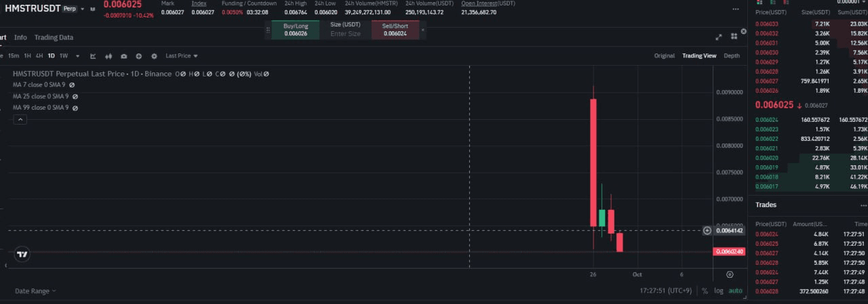The width and height of the screenshot is (868, 304).
Task: Open Last Price dropdown
Action: pos(182,56)
